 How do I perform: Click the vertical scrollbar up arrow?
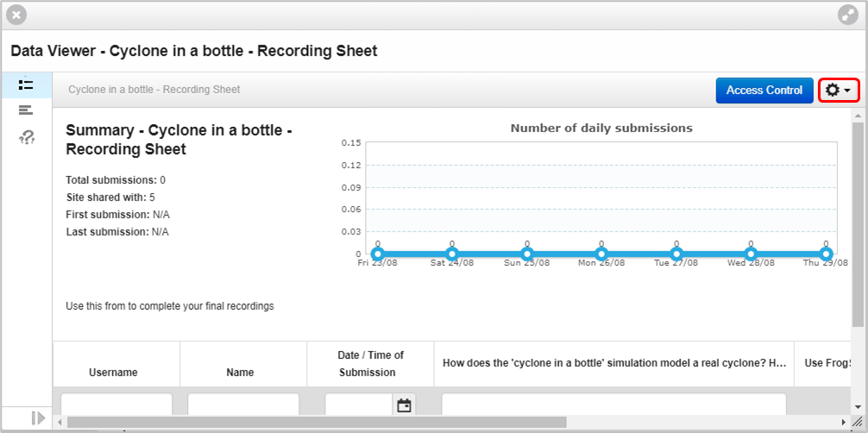(858, 116)
